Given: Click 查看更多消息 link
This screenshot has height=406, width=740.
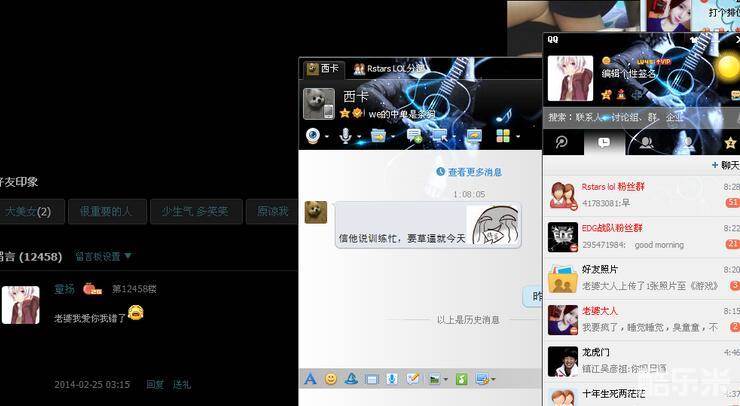Looking at the screenshot, I should coord(468,172).
